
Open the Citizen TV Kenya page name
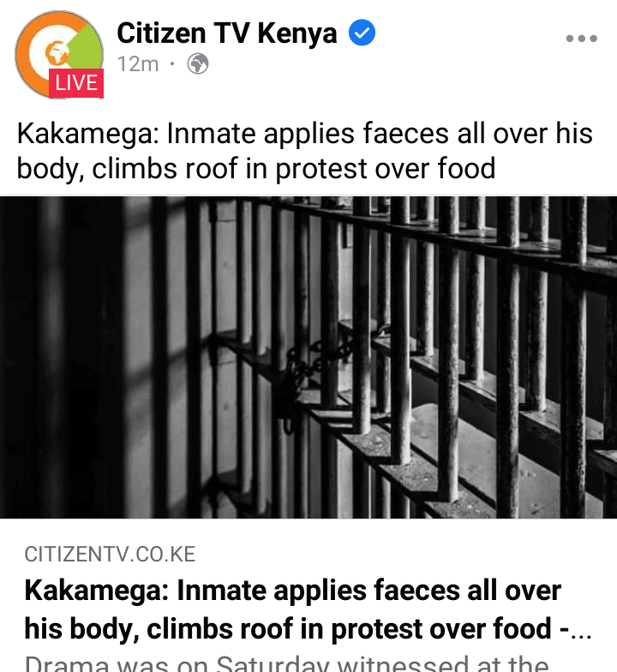[x=226, y=33]
